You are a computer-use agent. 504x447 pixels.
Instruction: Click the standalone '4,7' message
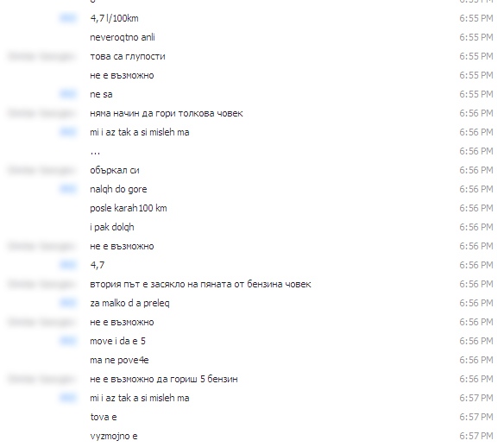point(97,265)
